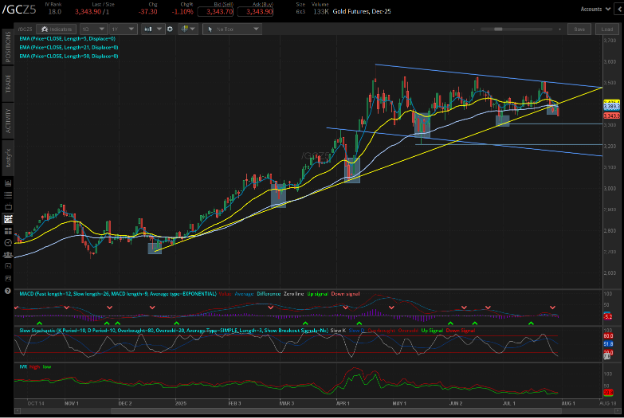Screen dimensions: 624x418
Task: Click the APR 1 date axis label
Action: (x=342, y=403)
